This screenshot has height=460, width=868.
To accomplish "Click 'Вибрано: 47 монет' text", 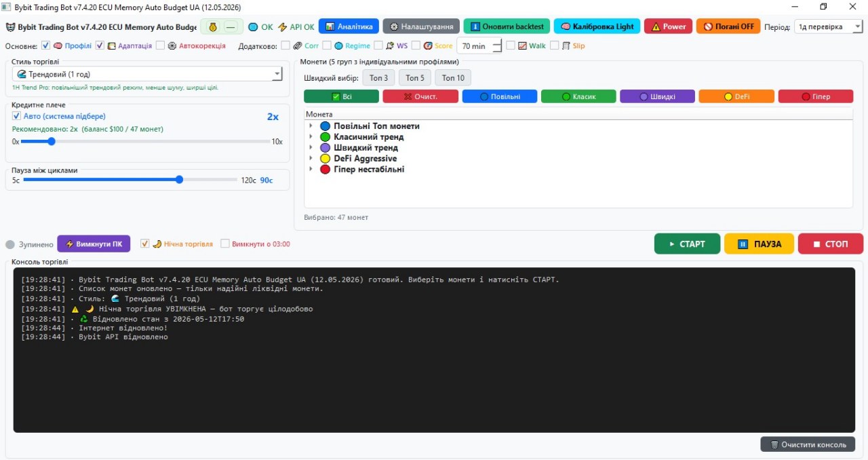I will click(x=336, y=217).
